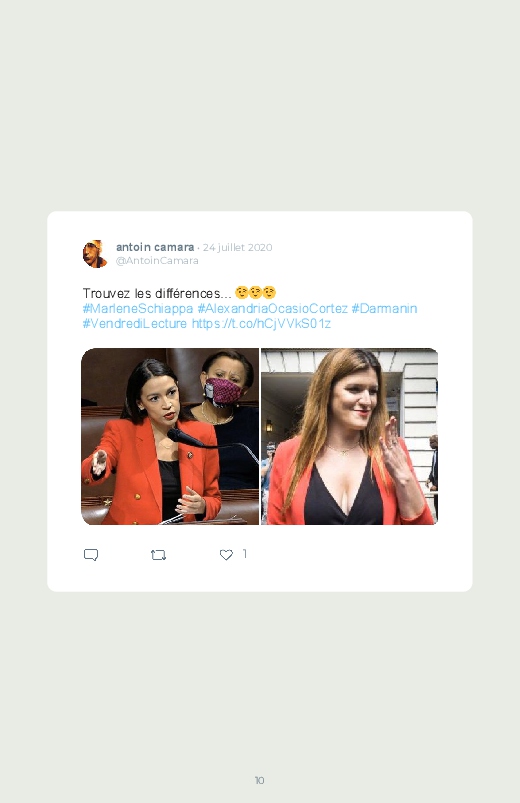
Task: Click the @AntoinCamara handle
Action: (157, 261)
